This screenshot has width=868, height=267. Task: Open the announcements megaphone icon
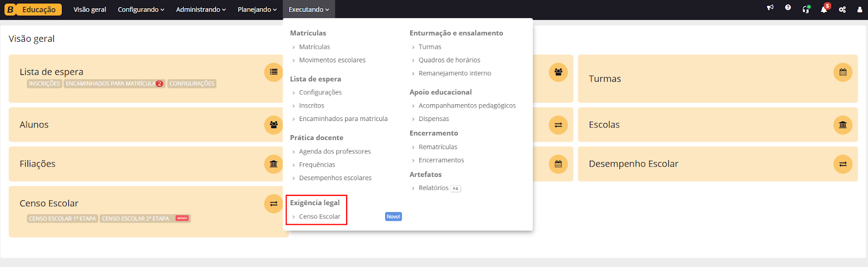pyautogui.click(x=770, y=8)
